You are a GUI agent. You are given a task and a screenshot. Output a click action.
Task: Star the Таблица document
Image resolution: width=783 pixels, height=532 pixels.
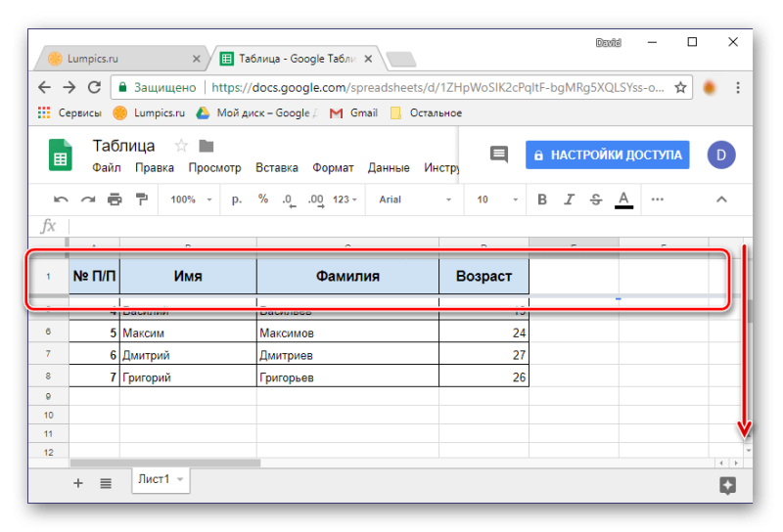click(x=181, y=146)
